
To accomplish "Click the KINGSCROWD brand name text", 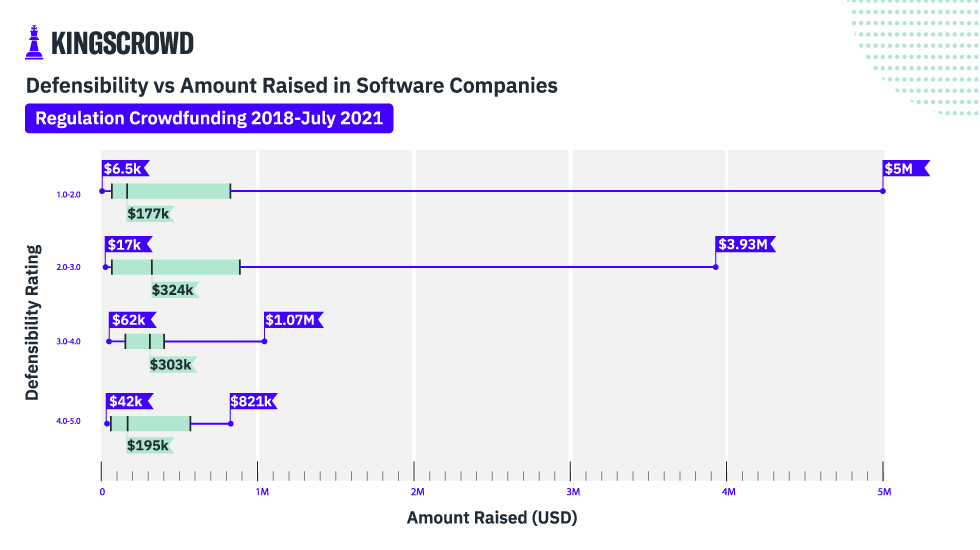I will 122,44.
